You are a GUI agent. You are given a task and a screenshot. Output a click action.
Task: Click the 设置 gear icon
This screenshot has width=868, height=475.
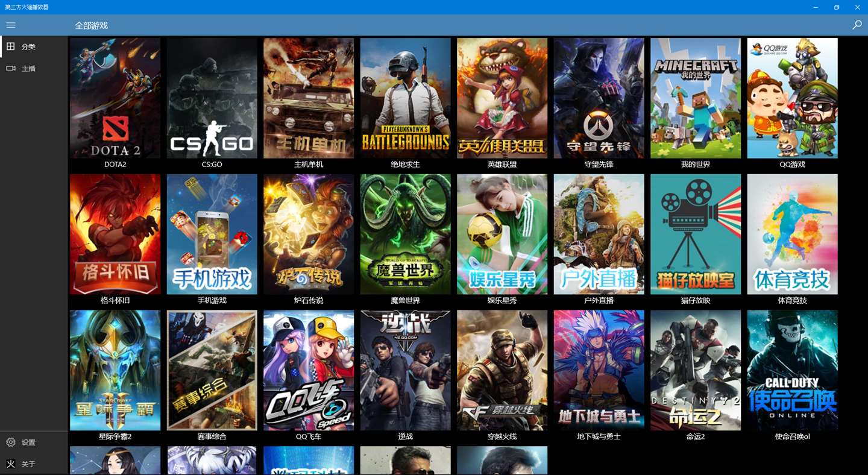pyautogui.click(x=11, y=442)
